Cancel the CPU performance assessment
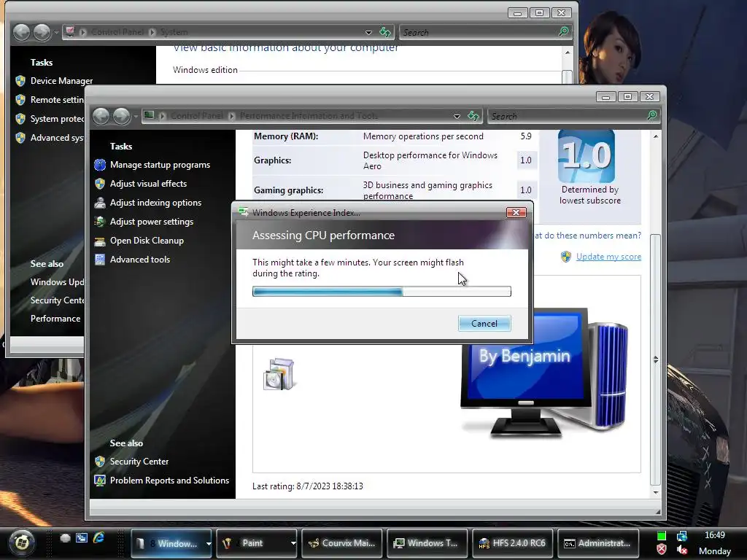This screenshot has width=747, height=560. [484, 323]
